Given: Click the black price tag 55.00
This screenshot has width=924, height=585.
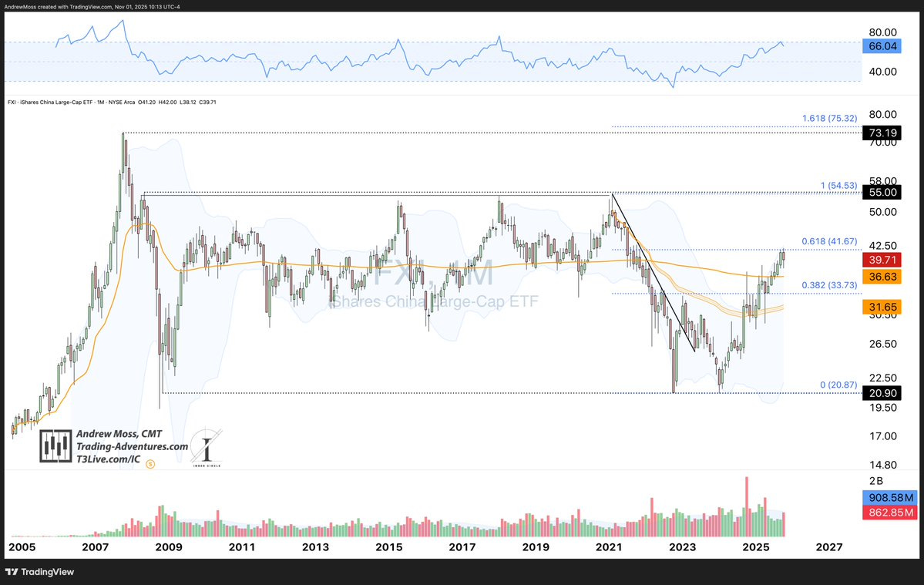Looking at the screenshot, I should tap(882, 192).
